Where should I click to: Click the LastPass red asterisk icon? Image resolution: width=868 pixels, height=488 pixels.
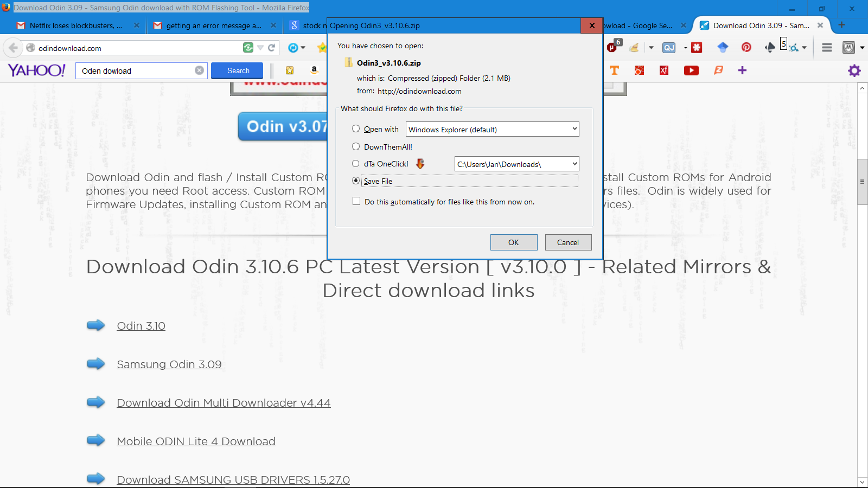click(x=697, y=48)
